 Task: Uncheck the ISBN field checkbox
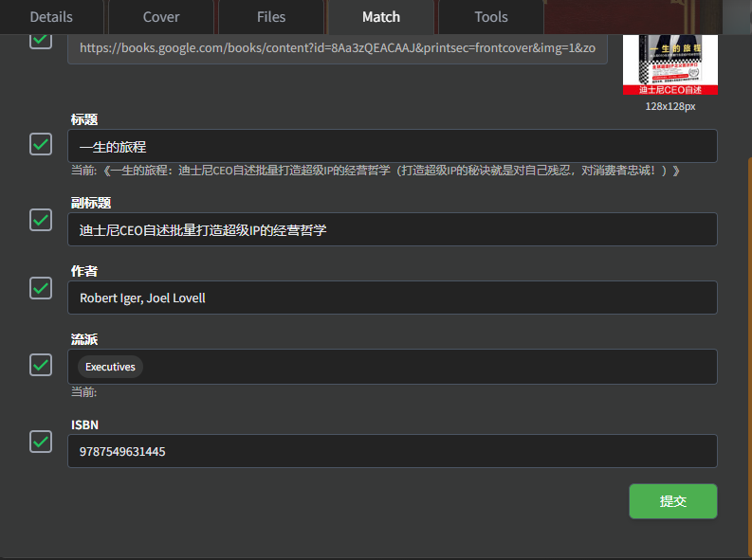(41, 442)
